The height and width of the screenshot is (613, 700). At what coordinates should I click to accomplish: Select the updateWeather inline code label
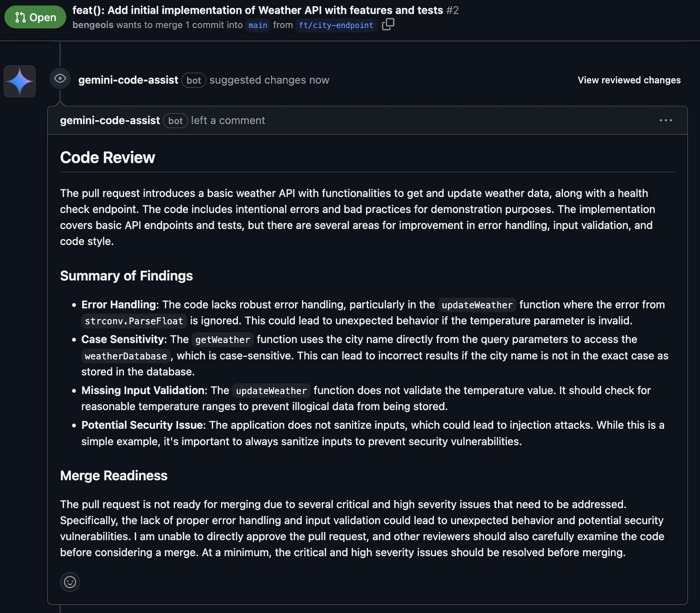click(477, 305)
